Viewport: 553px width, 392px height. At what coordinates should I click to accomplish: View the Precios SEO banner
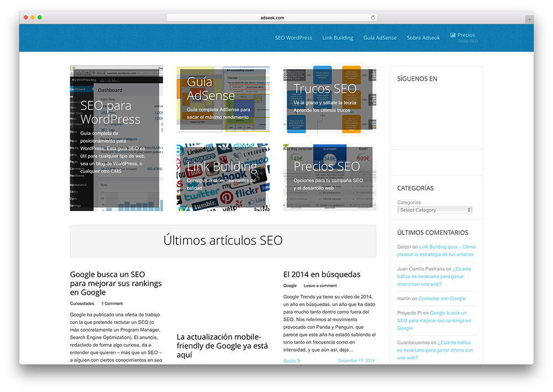point(330,177)
